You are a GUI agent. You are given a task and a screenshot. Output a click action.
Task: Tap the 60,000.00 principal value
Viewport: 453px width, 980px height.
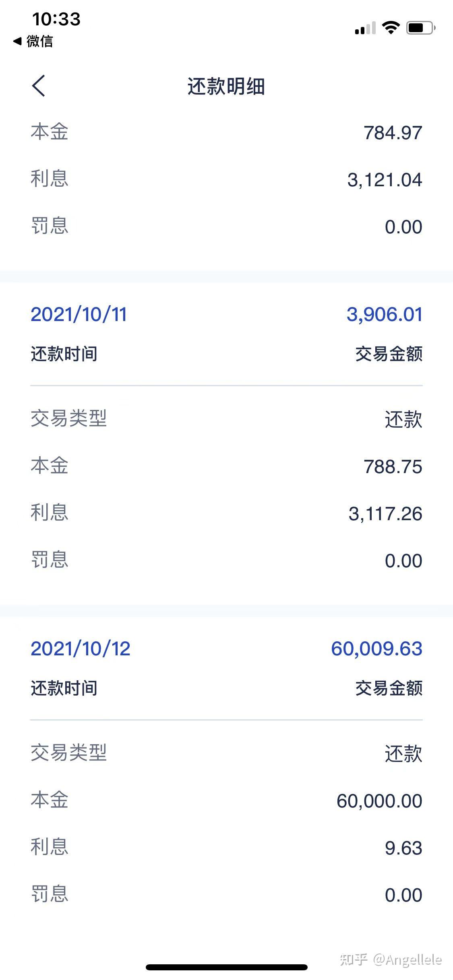[x=379, y=801]
